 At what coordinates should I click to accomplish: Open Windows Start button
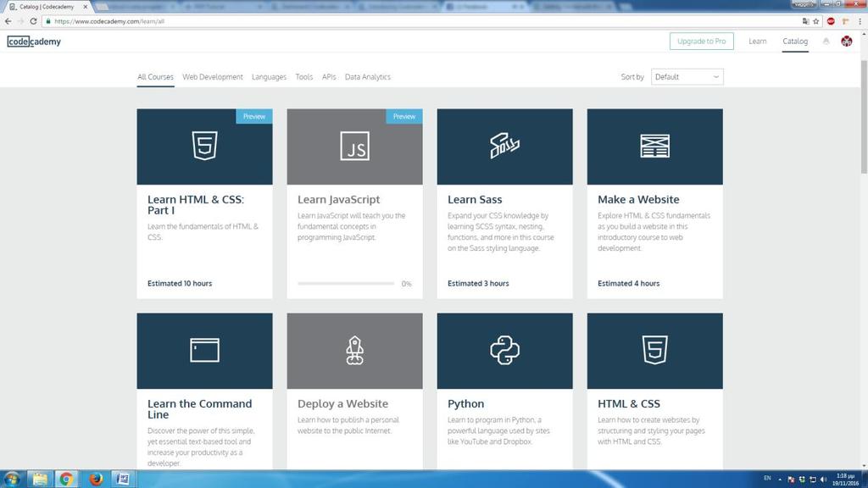[12, 479]
